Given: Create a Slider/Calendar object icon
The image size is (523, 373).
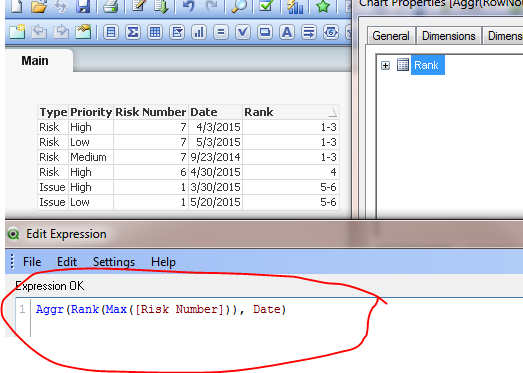Looking at the screenshot, I should 331,32.
